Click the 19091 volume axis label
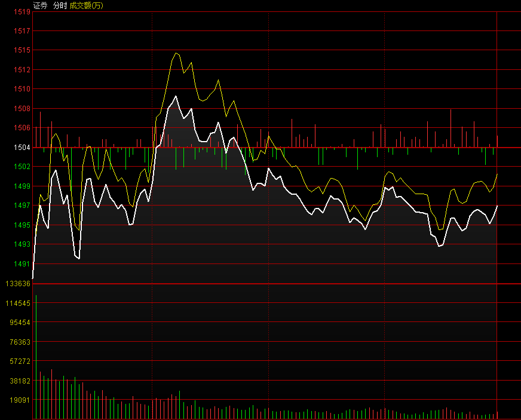 20,400
